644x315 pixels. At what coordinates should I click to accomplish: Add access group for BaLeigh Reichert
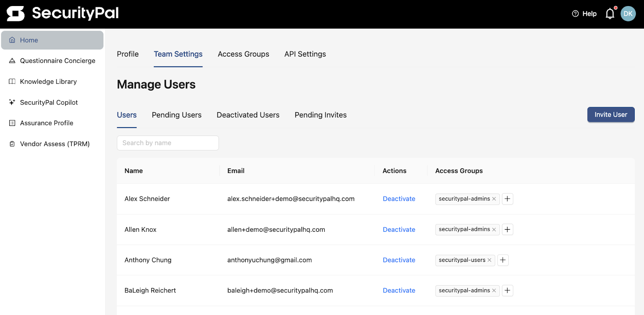point(508,290)
